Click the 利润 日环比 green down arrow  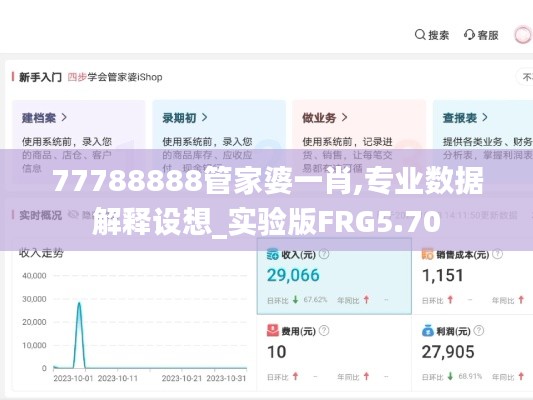450,376
